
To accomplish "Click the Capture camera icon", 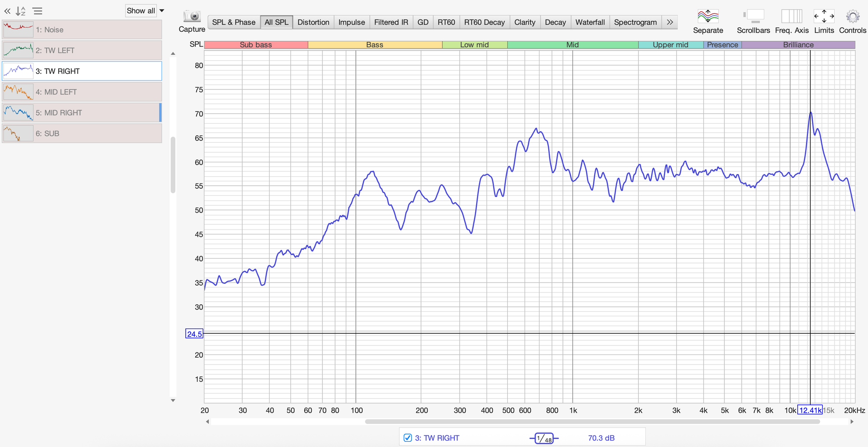I will (191, 16).
